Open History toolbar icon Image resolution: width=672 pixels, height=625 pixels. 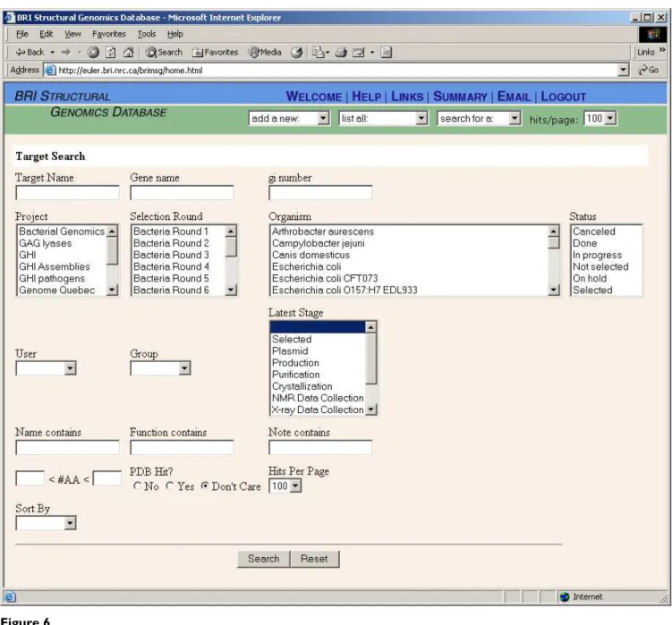296,52
